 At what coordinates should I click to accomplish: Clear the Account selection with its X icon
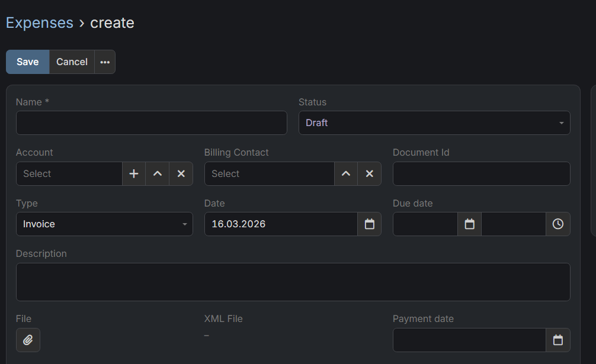click(x=181, y=173)
